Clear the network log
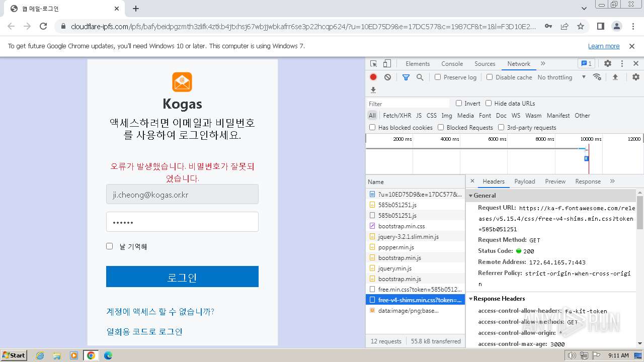The image size is (644, 362). (x=387, y=77)
